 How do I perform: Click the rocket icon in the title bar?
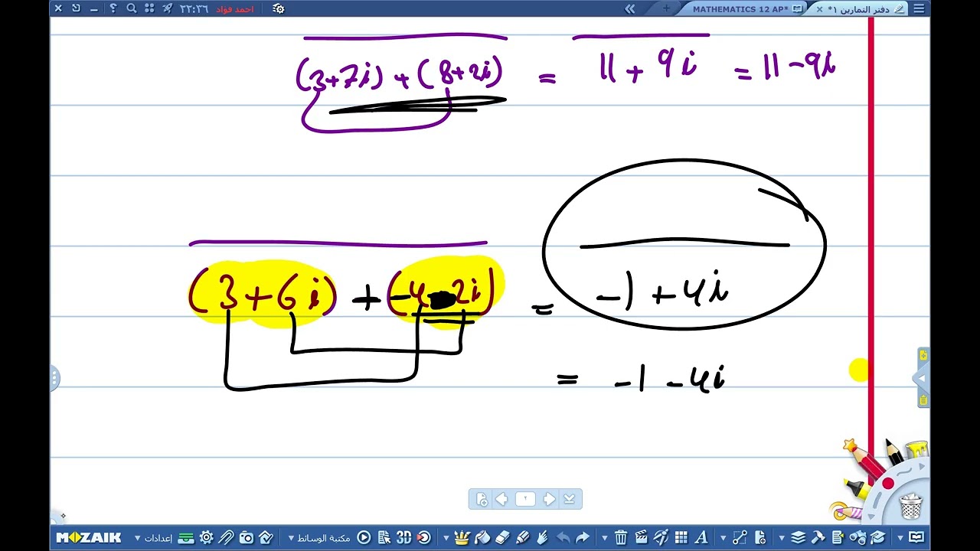click(x=168, y=8)
